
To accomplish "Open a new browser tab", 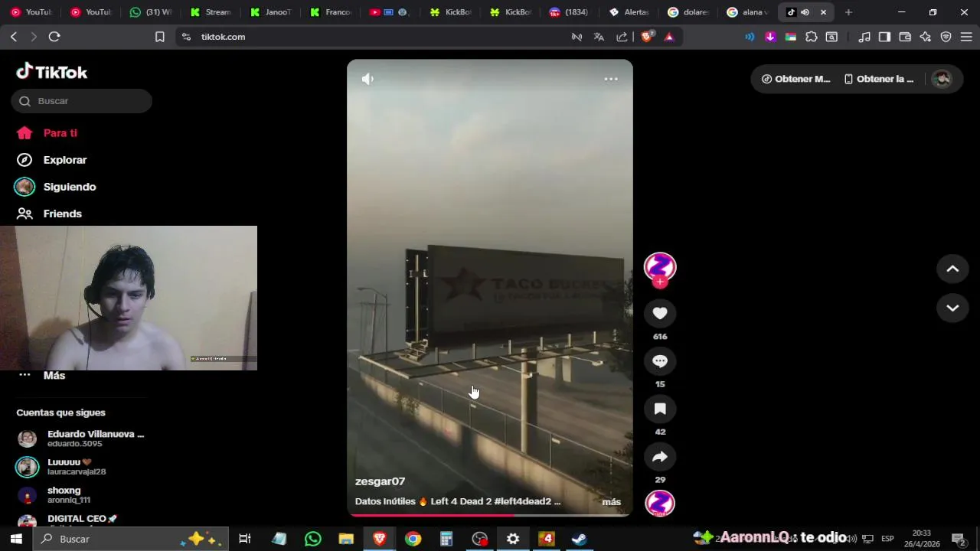I will 848,12.
